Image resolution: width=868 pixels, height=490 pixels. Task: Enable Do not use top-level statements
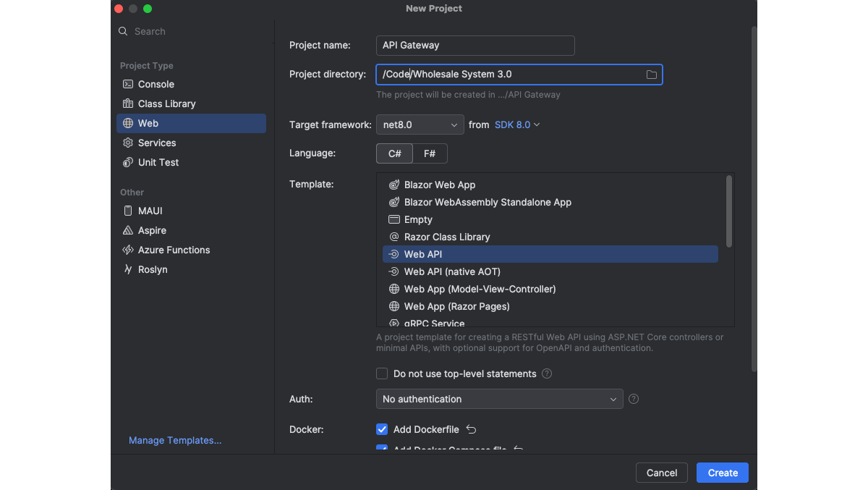(x=382, y=374)
